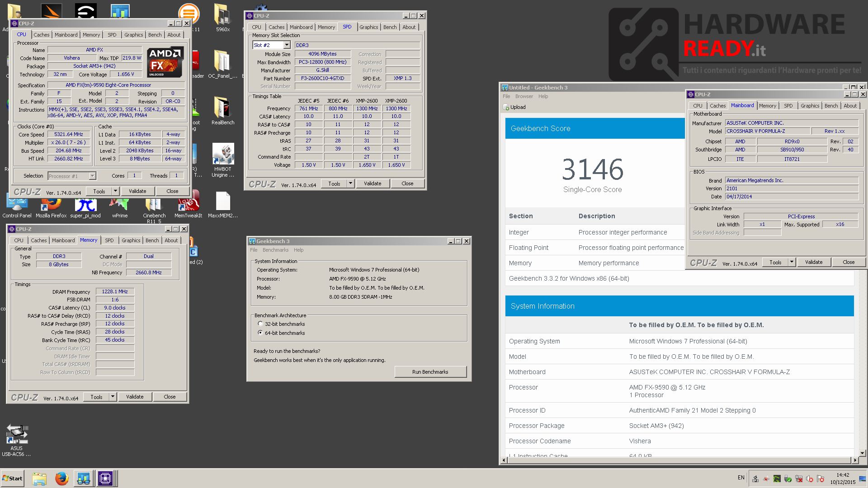Upload the Geekbench result
The height and width of the screenshot is (488, 868).
tap(514, 107)
